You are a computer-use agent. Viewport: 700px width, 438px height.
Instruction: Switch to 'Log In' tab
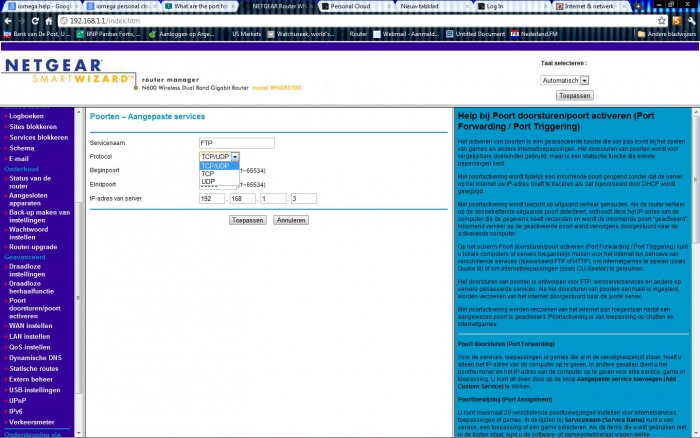pyautogui.click(x=512, y=6)
